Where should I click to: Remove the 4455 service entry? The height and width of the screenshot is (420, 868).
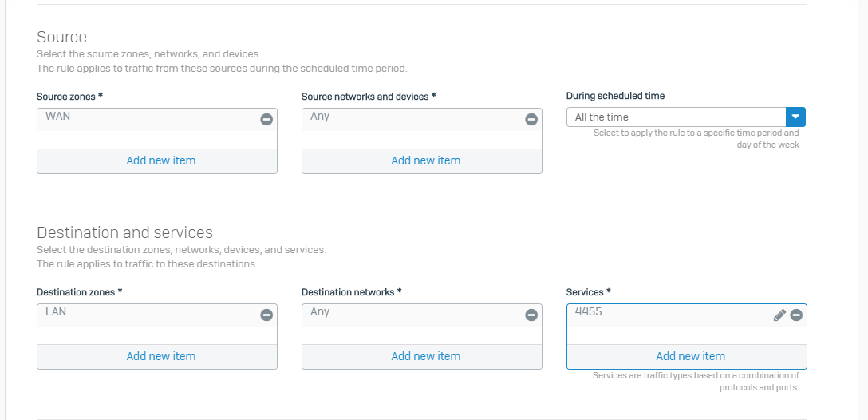796,315
